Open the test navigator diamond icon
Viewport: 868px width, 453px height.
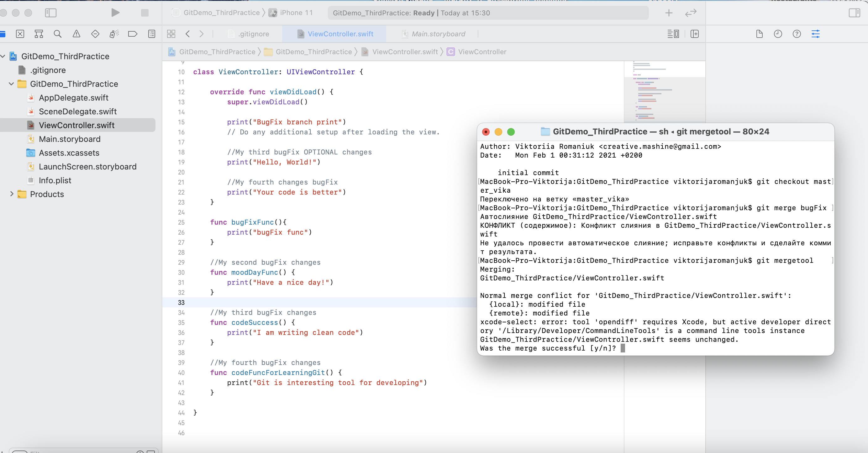tap(95, 34)
